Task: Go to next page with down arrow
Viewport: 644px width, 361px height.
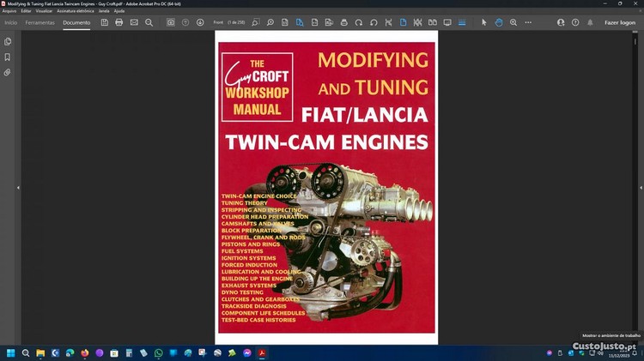Action: (x=200, y=22)
